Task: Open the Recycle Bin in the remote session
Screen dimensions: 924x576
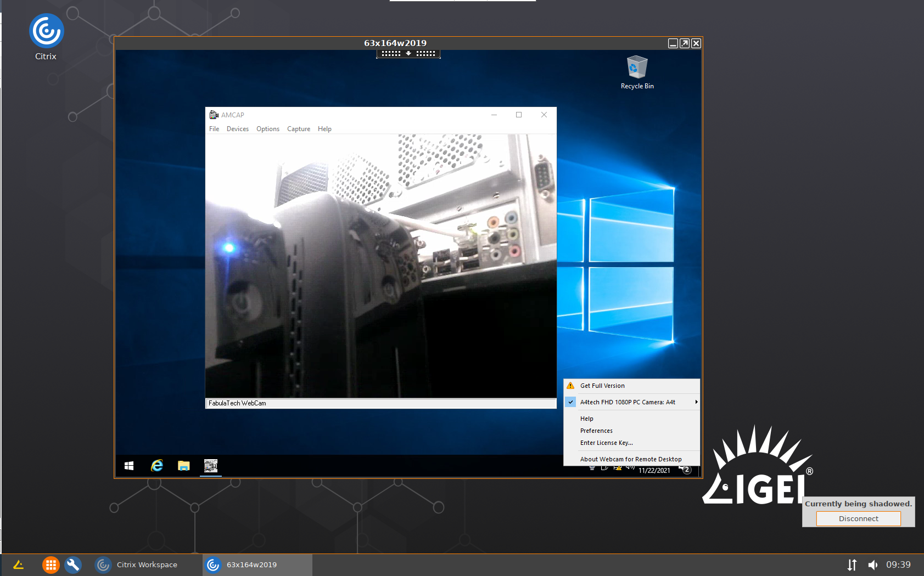Action: coord(637,72)
